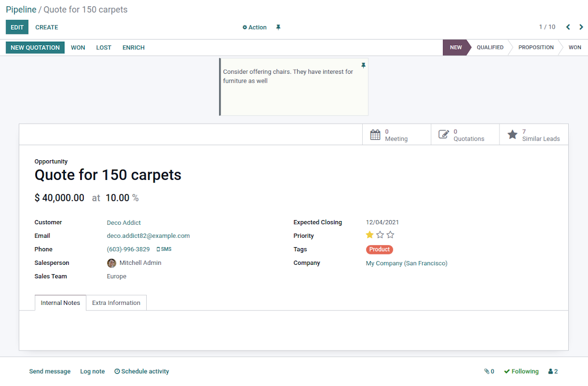The height and width of the screenshot is (386, 588).
Task: Set priority to first star
Action: click(x=369, y=235)
